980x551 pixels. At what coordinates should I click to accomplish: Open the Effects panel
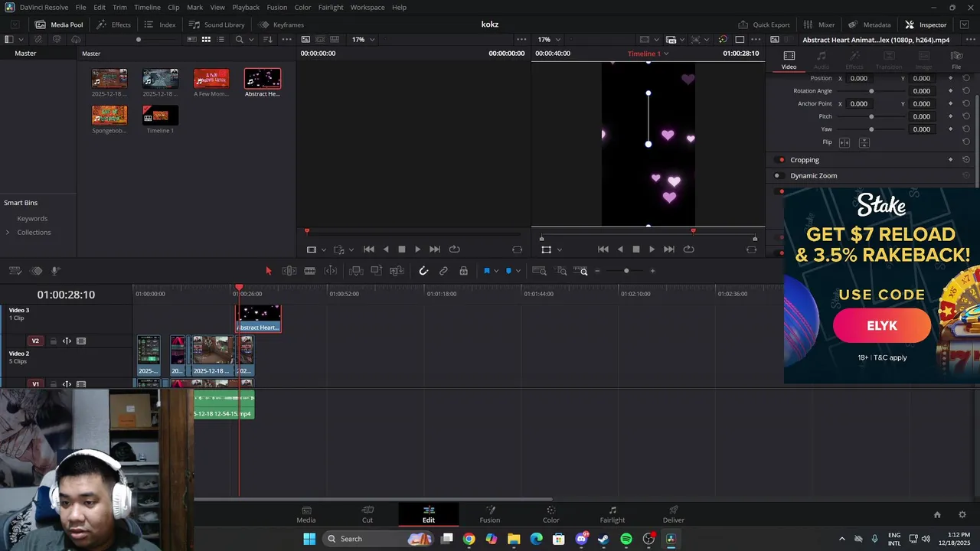113,24
